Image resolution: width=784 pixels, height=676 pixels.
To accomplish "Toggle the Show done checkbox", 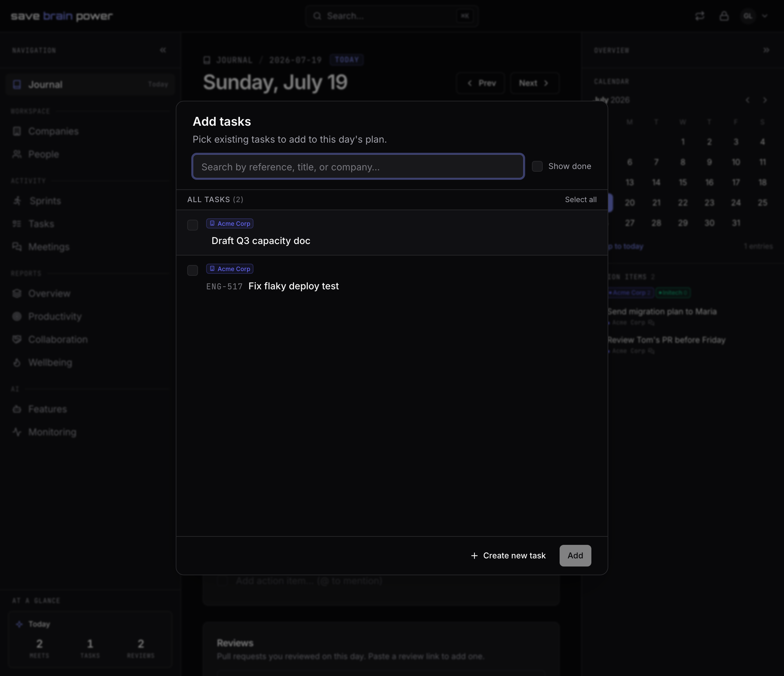I will [x=537, y=166].
